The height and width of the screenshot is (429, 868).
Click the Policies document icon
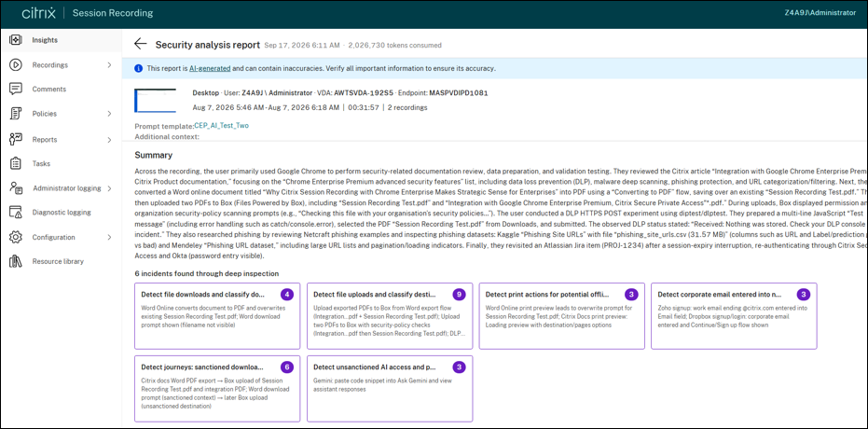[16, 114]
